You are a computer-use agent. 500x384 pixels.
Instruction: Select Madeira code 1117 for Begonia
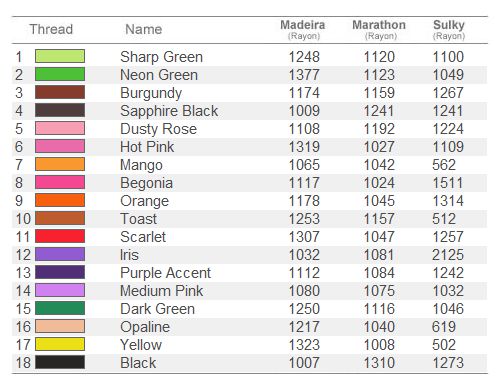click(x=304, y=183)
